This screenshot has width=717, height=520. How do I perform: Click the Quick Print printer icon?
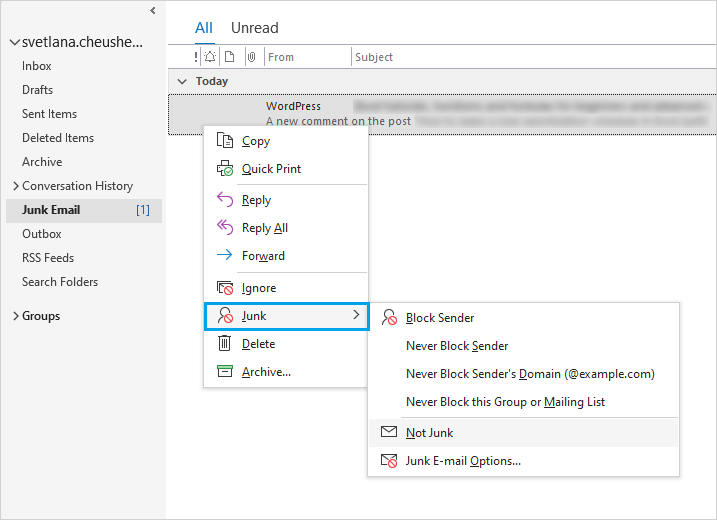coord(225,169)
